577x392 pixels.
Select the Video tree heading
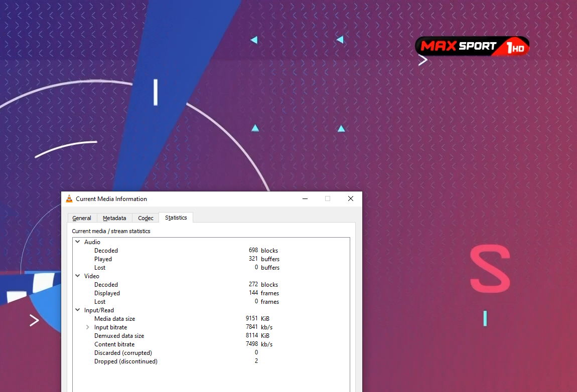coord(92,276)
